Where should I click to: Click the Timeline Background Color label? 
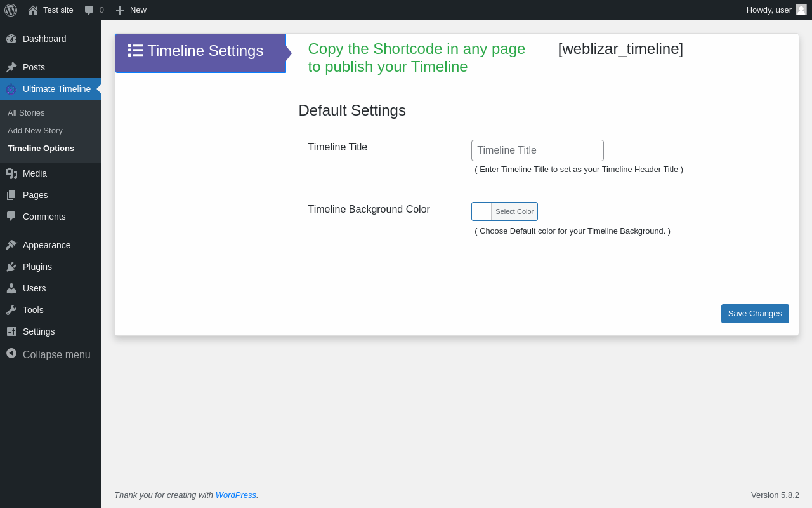coord(369,210)
